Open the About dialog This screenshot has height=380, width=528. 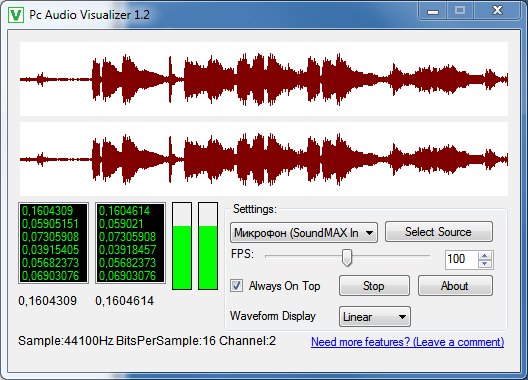pyautogui.click(x=455, y=286)
